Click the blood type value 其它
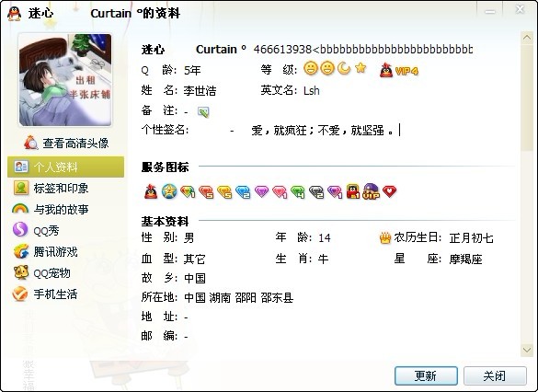This screenshot has width=538, height=392. (195, 259)
